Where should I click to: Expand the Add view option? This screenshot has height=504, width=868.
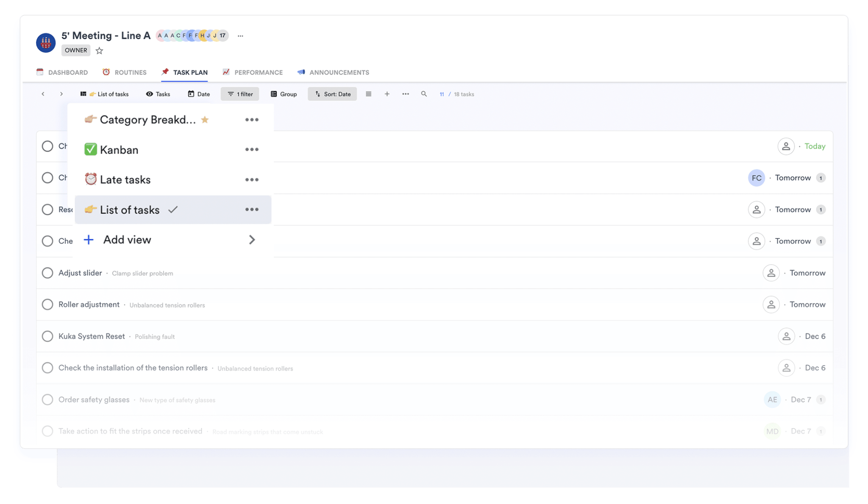[x=126, y=240]
